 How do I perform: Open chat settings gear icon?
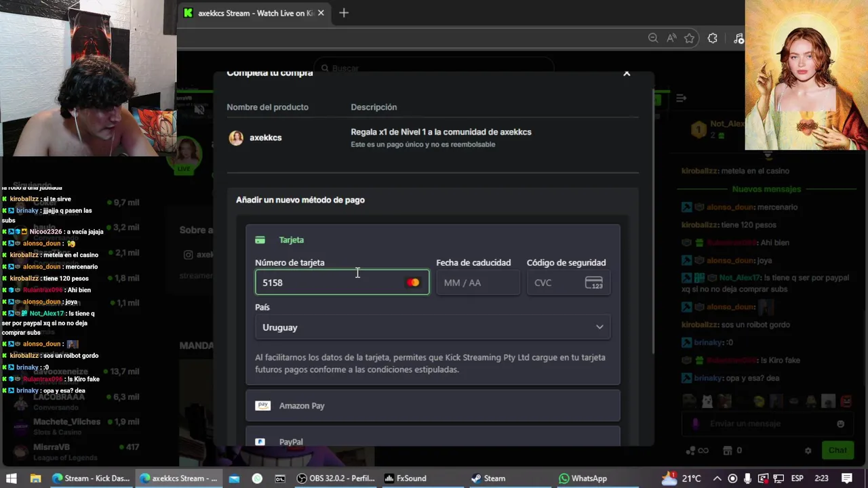click(x=808, y=451)
